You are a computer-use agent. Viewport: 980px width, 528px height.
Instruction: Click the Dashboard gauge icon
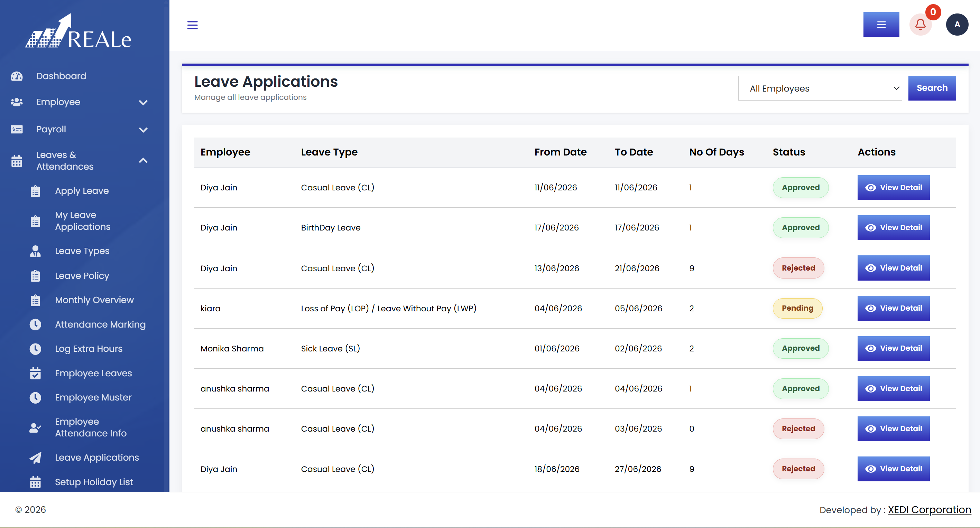click(17, 76)
